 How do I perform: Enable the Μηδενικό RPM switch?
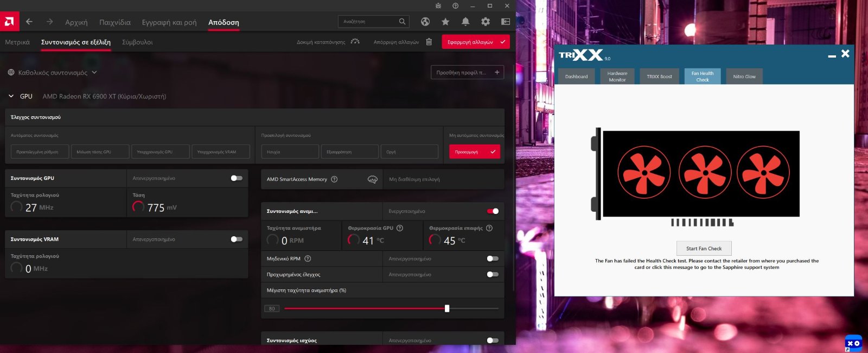tap(493, 259)
